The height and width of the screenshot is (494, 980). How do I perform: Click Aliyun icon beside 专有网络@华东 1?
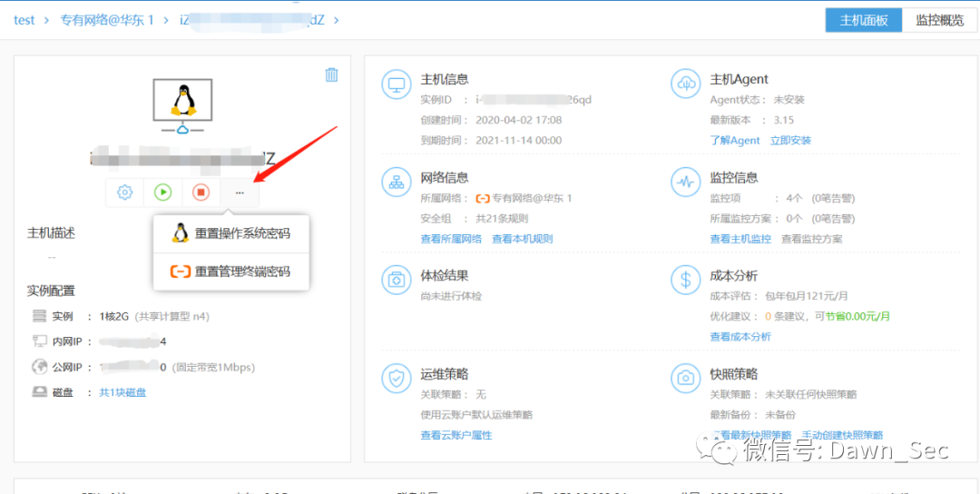pyautogui.click(x=483, y=199)
